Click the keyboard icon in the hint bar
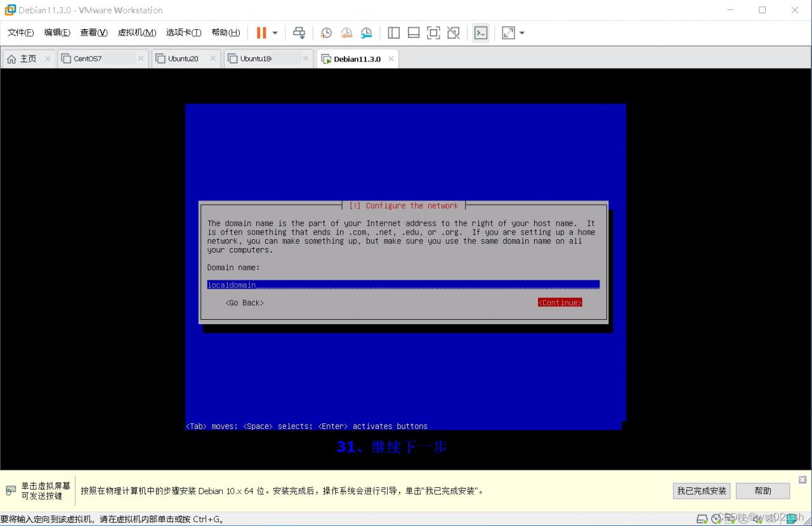 pos(11,490)
